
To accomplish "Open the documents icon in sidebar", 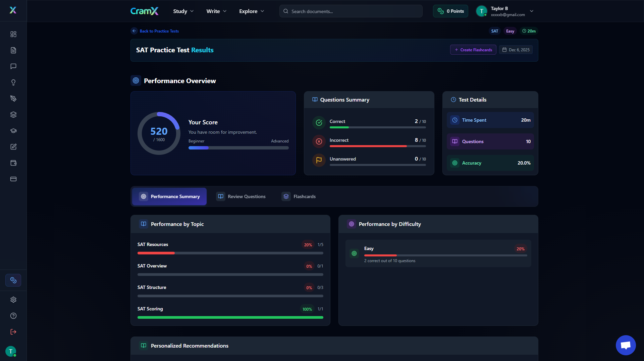I will point(13,50).
